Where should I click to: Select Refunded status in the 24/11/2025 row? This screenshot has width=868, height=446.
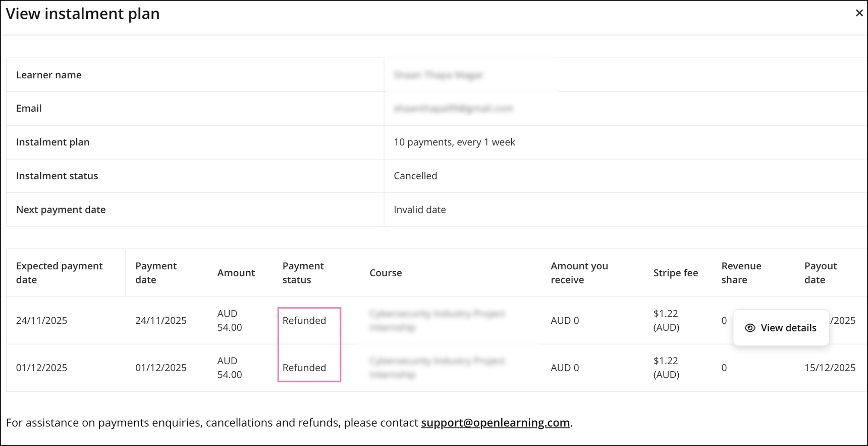304,320
